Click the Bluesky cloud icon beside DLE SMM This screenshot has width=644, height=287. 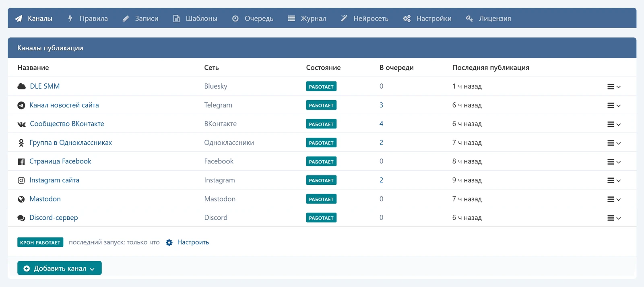[21, 86]
